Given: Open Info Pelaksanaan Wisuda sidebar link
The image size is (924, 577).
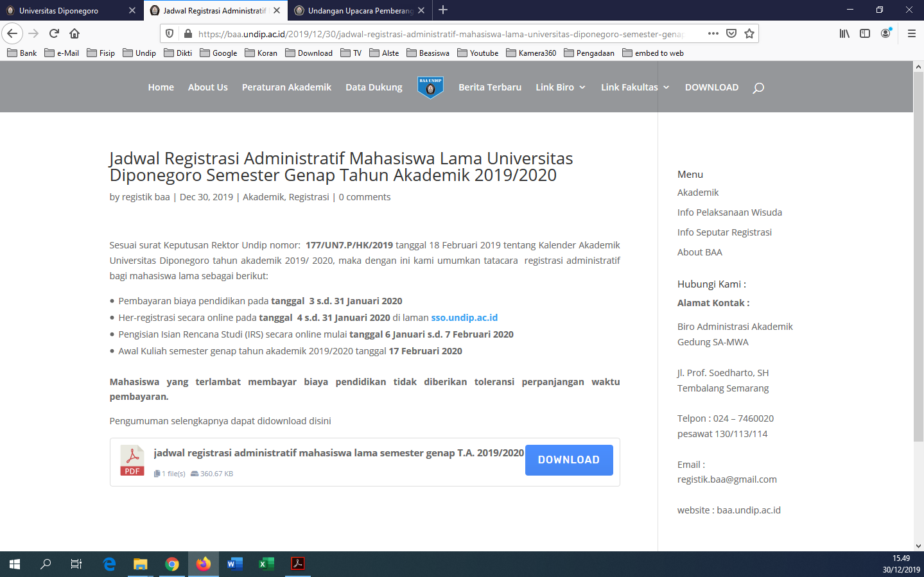Looking at the screenshot, I should coord(729,212).
